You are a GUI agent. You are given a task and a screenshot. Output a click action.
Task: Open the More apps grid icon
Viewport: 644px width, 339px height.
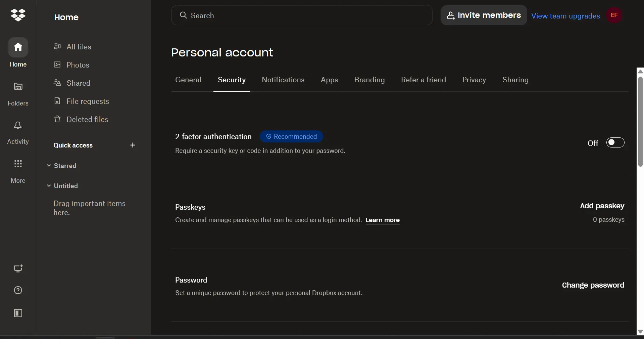[18, 164]
